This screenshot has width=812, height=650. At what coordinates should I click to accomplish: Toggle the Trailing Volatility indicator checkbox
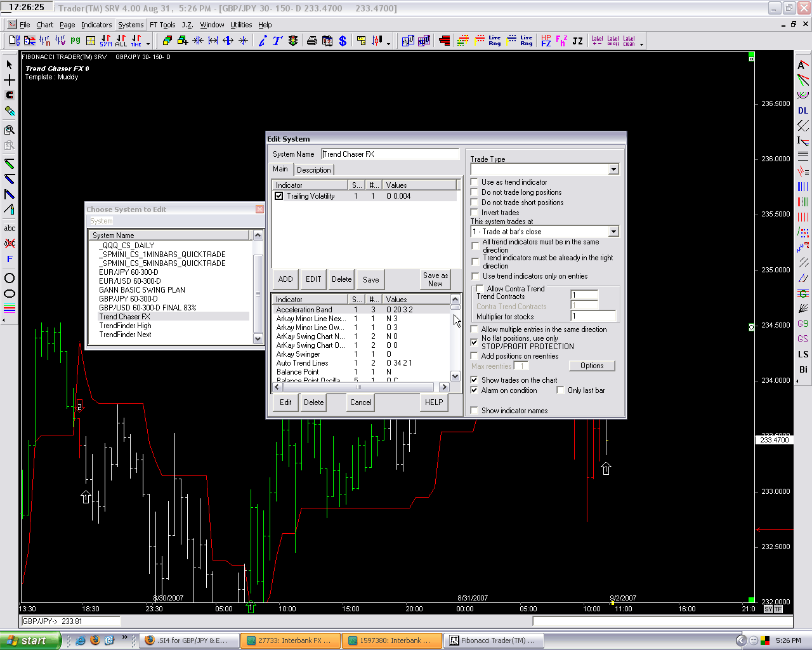278,196
